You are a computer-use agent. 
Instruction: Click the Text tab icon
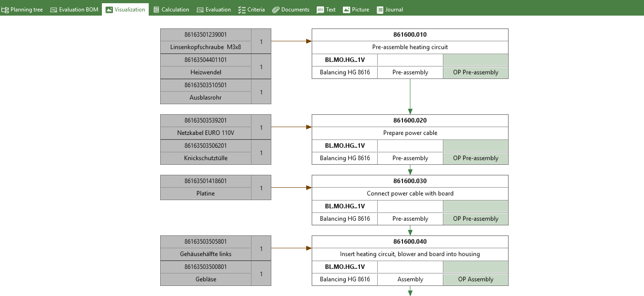[x=320, y=10]
